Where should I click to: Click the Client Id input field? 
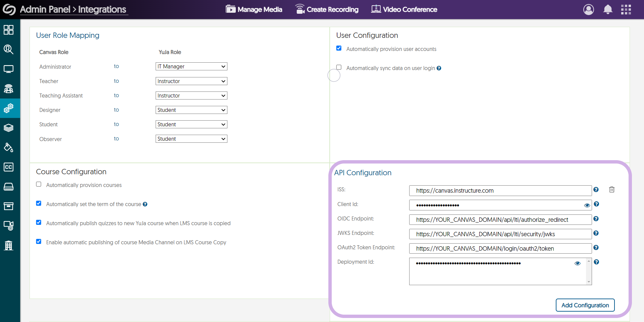[500, 205]
